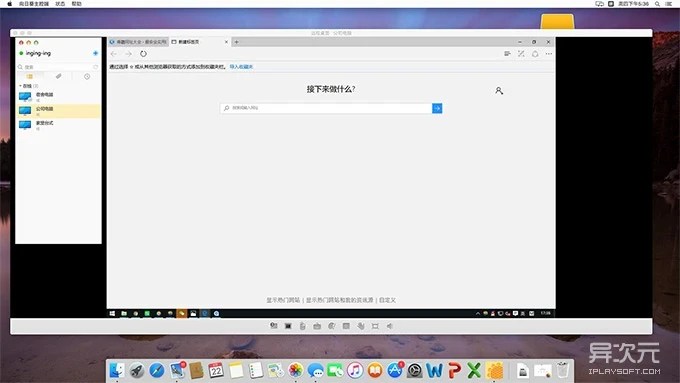
Task: Click the share icon in browser toolbar
Action: point(535,54)
